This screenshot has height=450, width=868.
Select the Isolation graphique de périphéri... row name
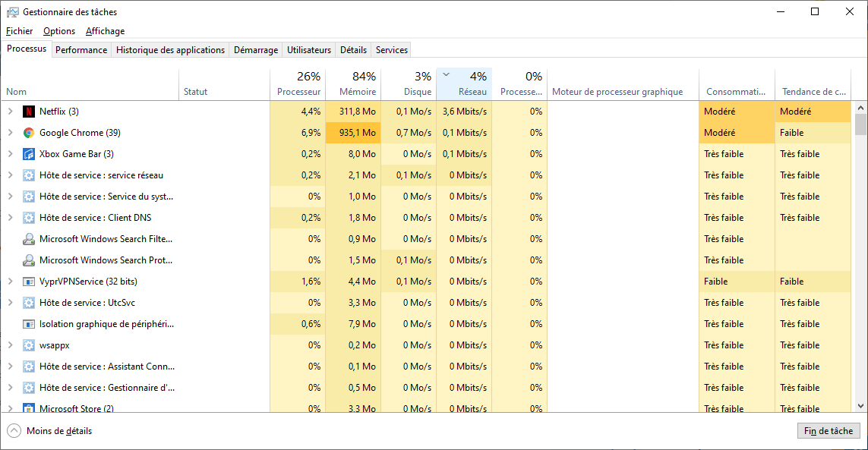pos(106,324)
